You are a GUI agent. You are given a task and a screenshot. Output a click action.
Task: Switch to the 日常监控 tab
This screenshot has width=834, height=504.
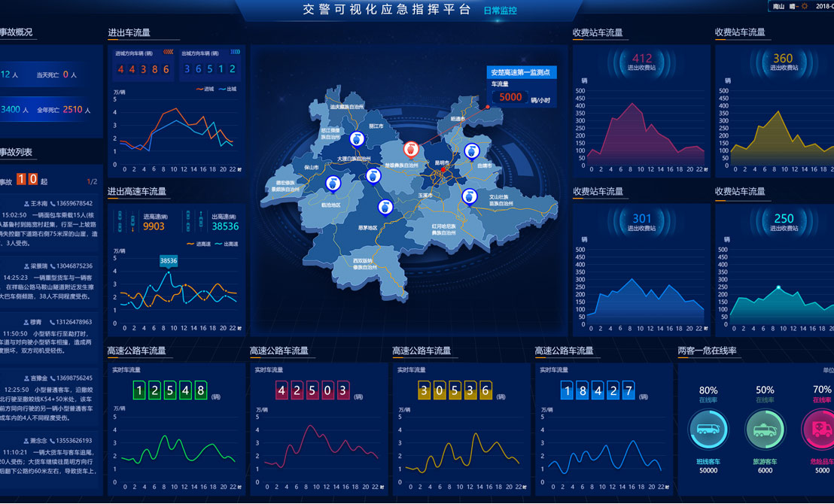(x=500, y=11)
